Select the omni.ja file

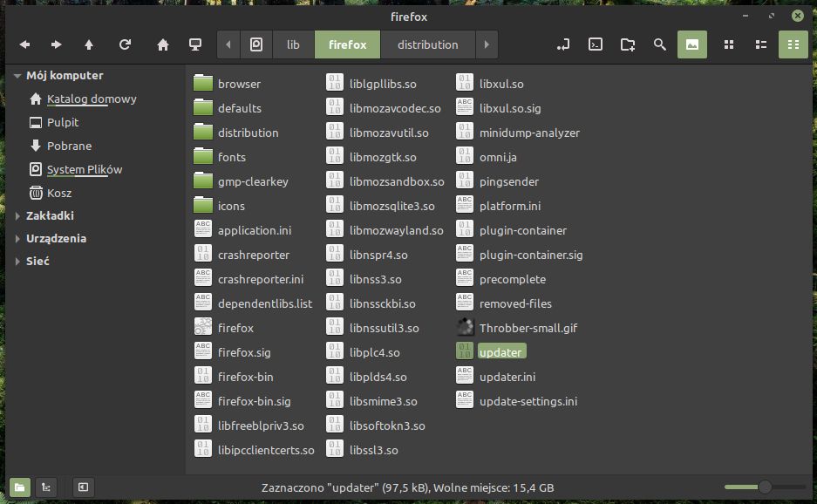click(x=487, y=157)
